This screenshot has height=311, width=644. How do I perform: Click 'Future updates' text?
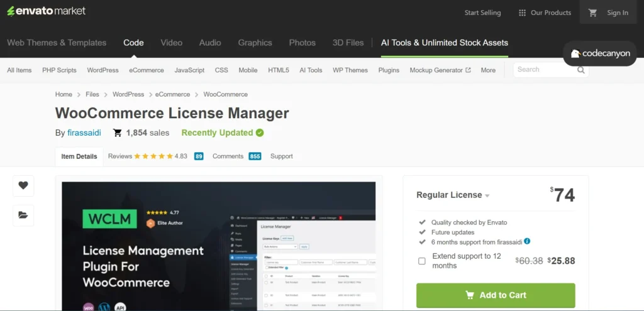click(453, 232)
